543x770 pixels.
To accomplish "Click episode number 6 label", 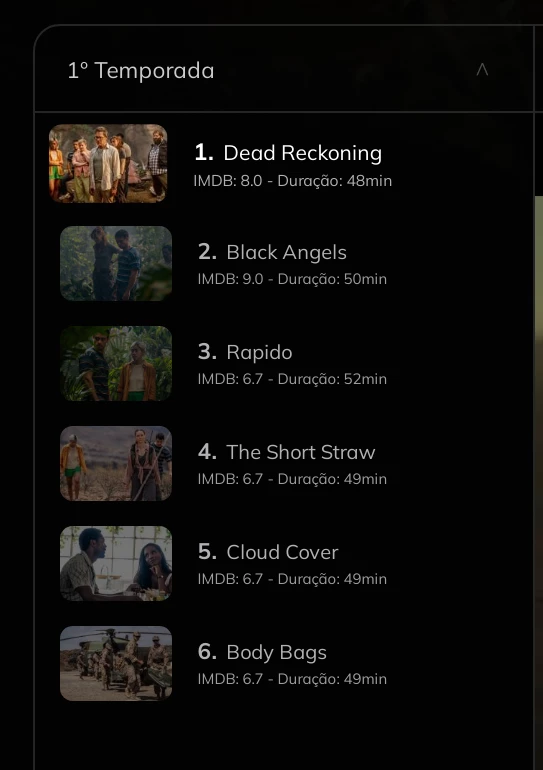I will (207, 652).
